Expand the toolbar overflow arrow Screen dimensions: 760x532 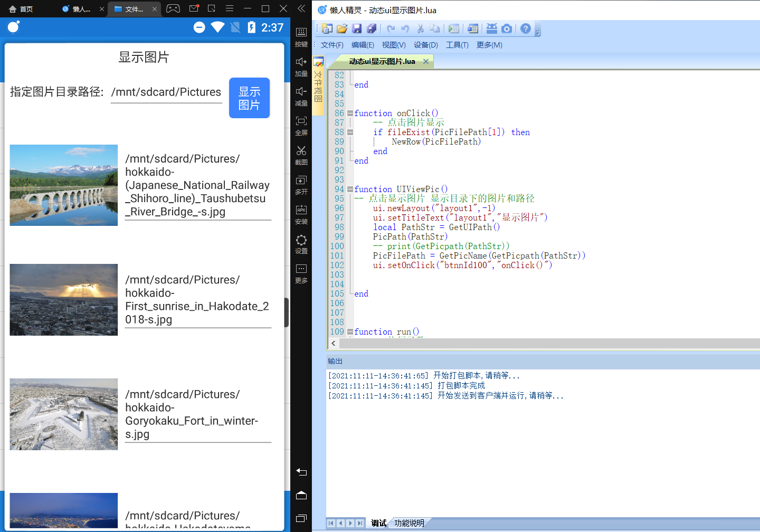(x=538, y=33)
